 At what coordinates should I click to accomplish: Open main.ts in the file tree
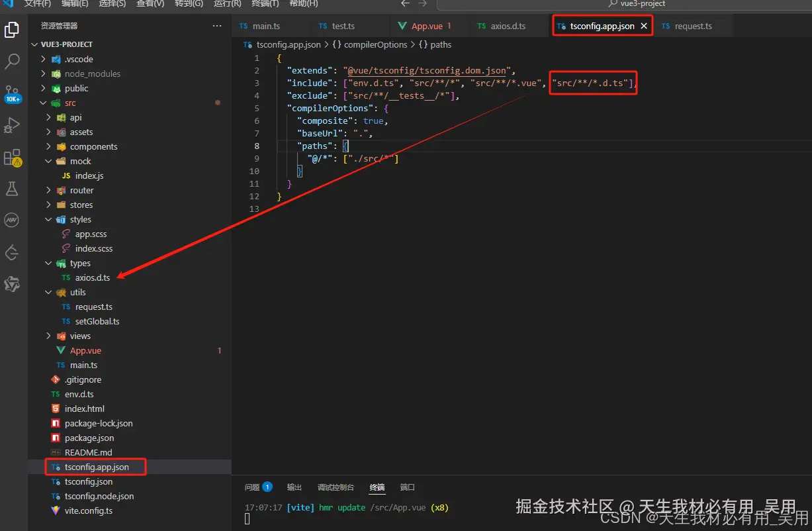130,365
